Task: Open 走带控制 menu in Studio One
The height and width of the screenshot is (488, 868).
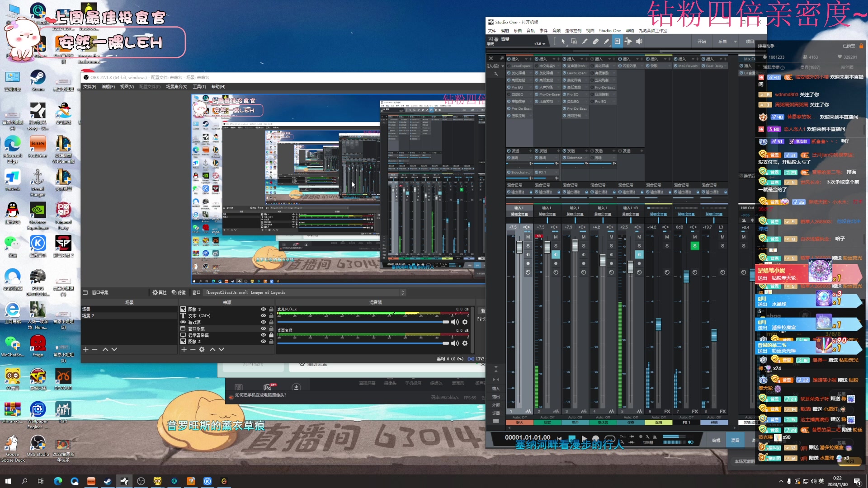Action: 573,31
